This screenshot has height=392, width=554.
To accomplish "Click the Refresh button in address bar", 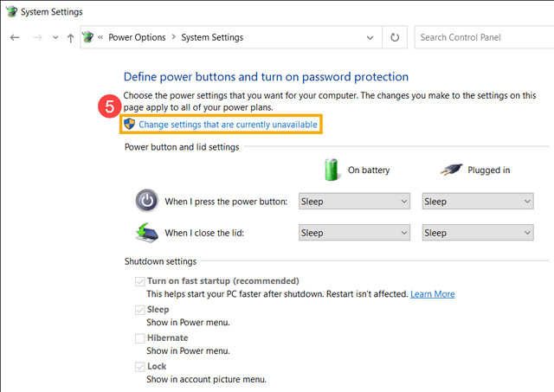I will coord(395,37).
